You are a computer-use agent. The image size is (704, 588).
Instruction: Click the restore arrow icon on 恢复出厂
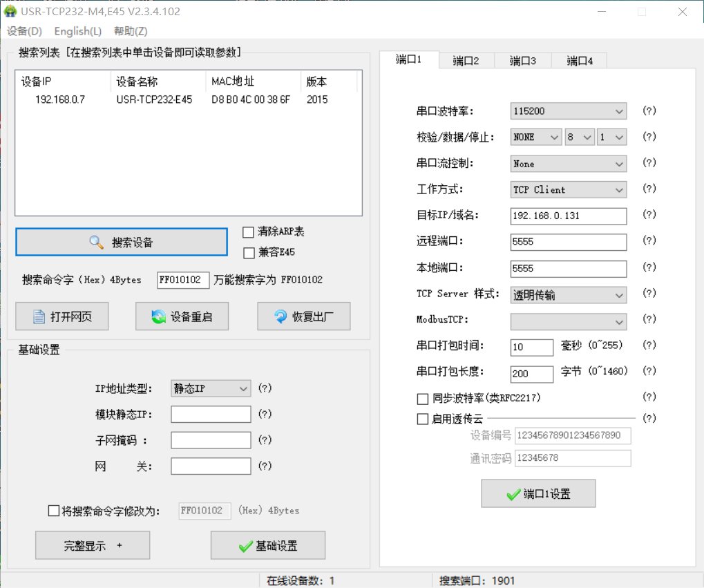coord(280,316)
